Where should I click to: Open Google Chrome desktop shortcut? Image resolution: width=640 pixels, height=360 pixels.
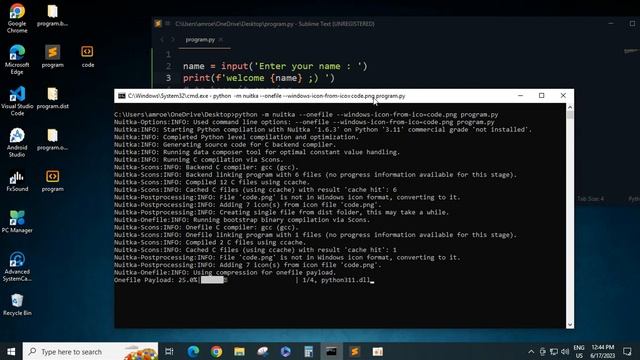[17, 18]
